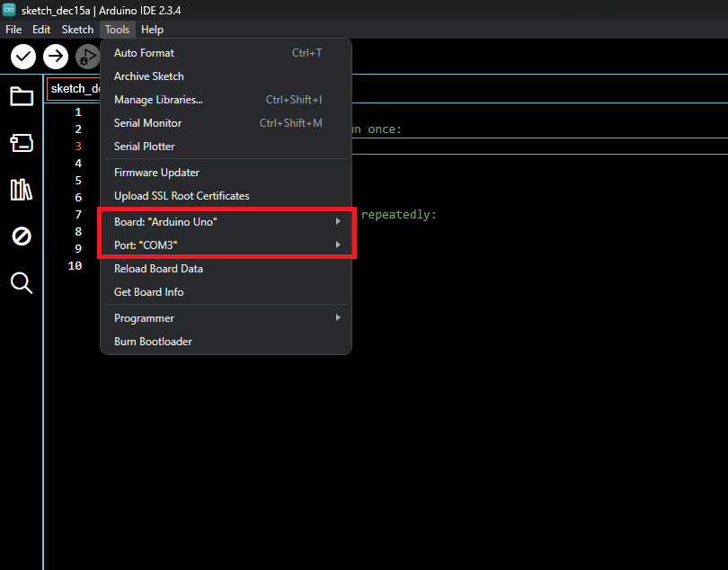Choose Manage Libraries from menu
The image size is (728, 570).
158,100
